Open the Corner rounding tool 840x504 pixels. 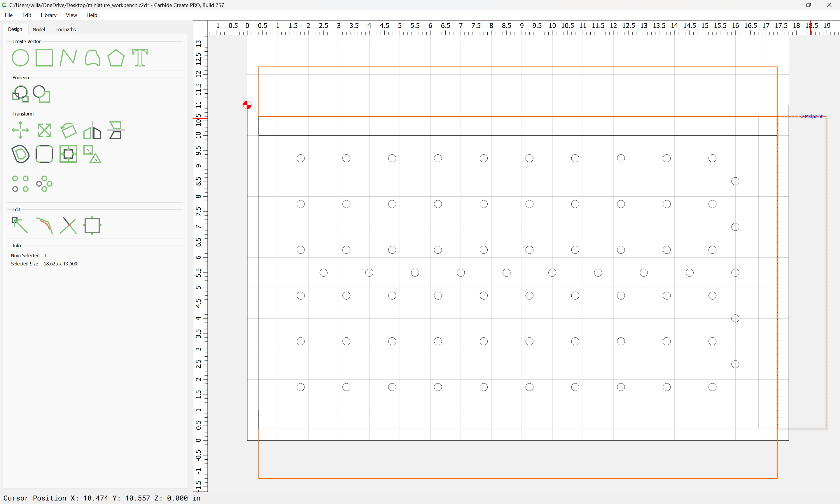coord(44,154)
